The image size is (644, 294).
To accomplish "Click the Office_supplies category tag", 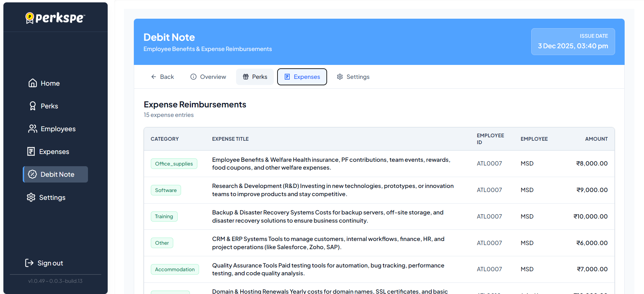I will tap(174, 164).
